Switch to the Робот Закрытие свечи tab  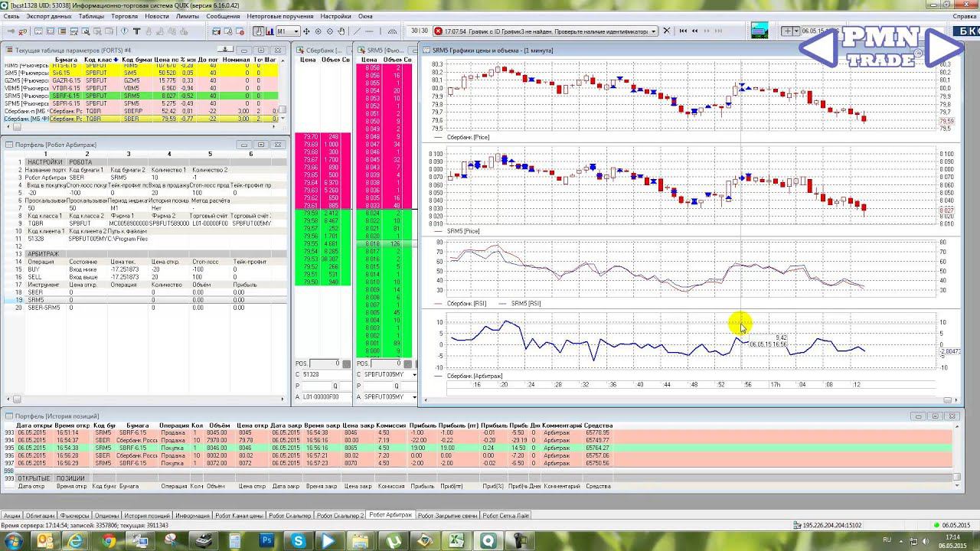[448, 516]
